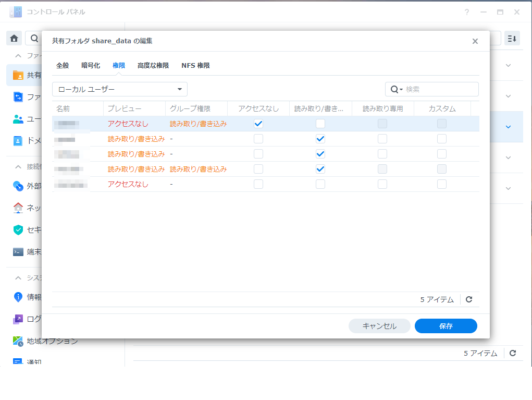532x400 pixels.
Task: Open search options arrow beside magnifier in dialog
Action: [401, 89]
